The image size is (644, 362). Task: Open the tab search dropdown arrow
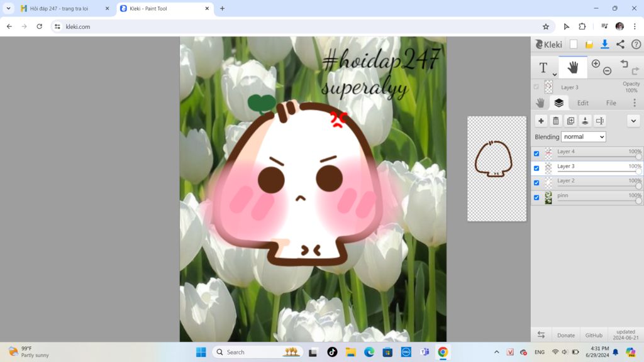pos(8,8)
